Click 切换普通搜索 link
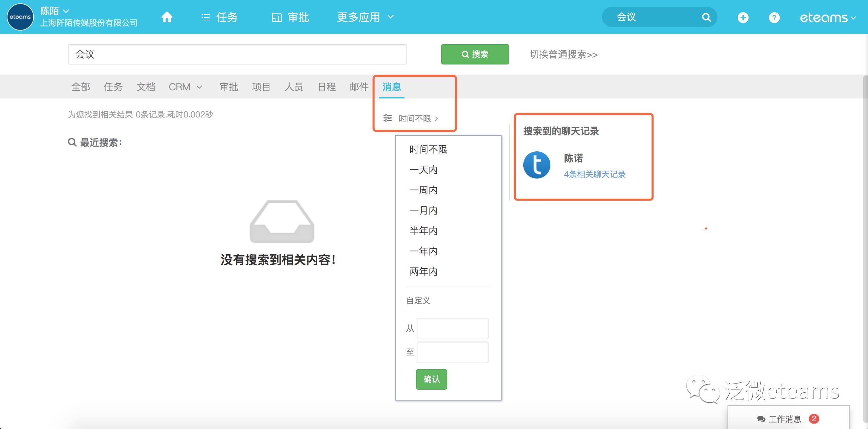 [563, 54]
